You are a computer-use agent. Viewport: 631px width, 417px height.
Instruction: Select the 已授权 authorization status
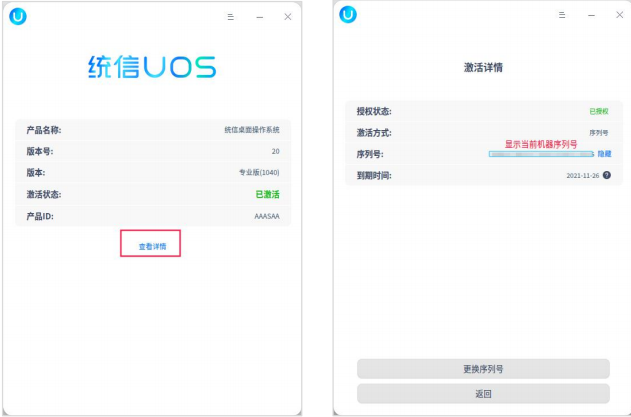tap(599, 111)
